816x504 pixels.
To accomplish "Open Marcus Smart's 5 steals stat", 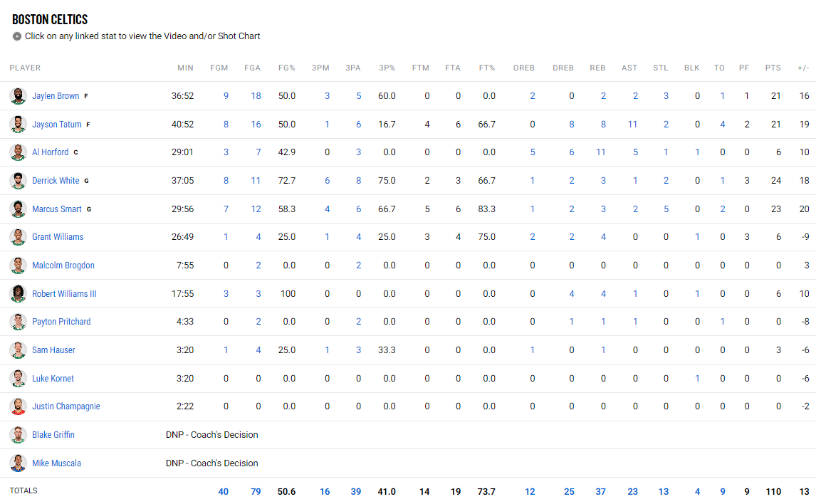I will [666, 209].
